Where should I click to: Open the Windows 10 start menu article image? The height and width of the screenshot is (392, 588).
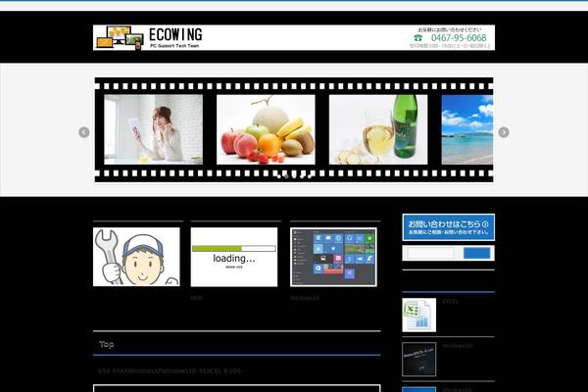[333, 257]
